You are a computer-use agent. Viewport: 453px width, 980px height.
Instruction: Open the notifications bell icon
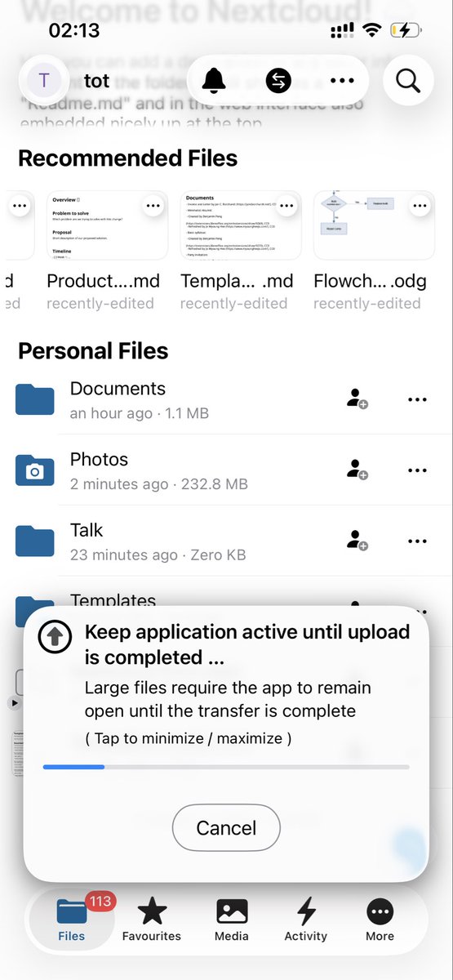(215, 80)
